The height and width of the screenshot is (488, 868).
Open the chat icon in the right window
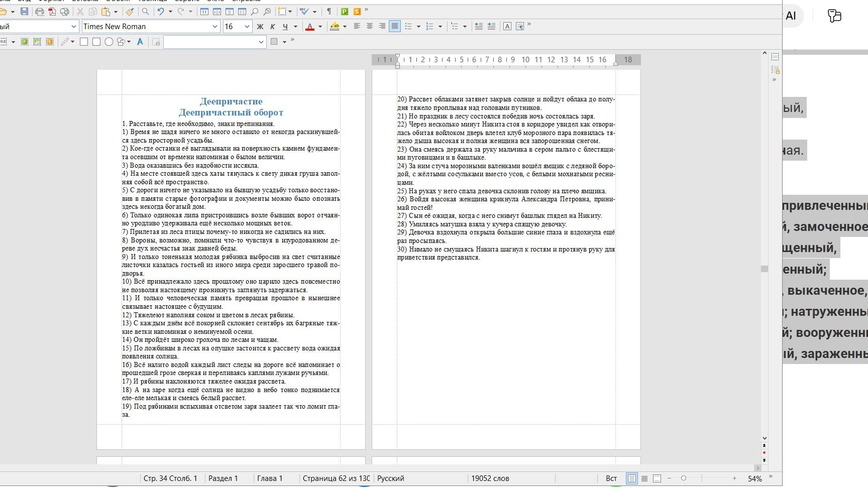tap(834, 16)
